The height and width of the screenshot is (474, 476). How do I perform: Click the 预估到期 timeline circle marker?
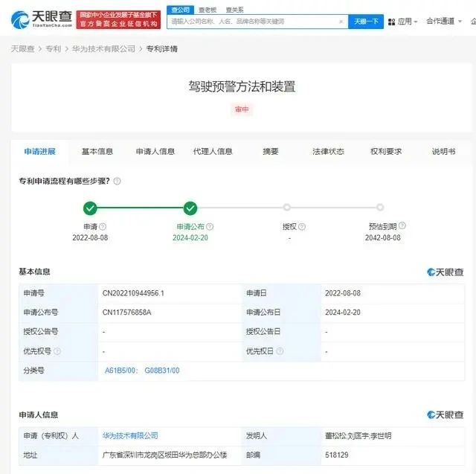pyautogui.click(x=380, y=208)
